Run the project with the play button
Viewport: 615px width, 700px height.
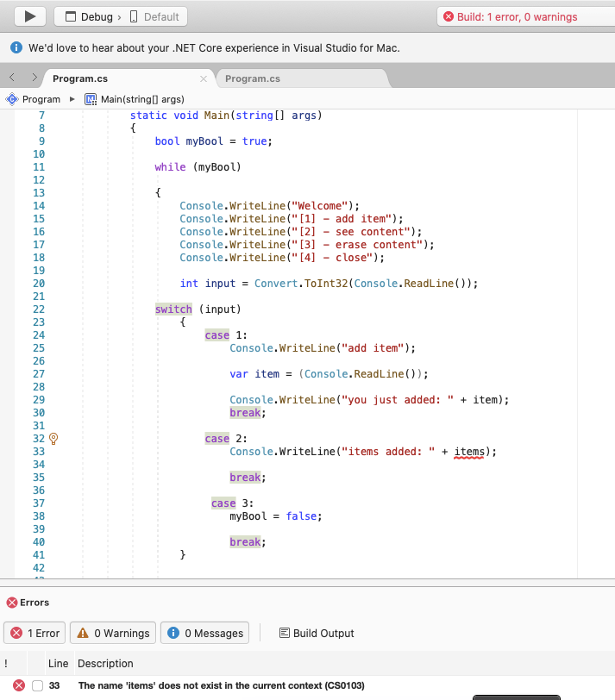(x=30, y=17)
